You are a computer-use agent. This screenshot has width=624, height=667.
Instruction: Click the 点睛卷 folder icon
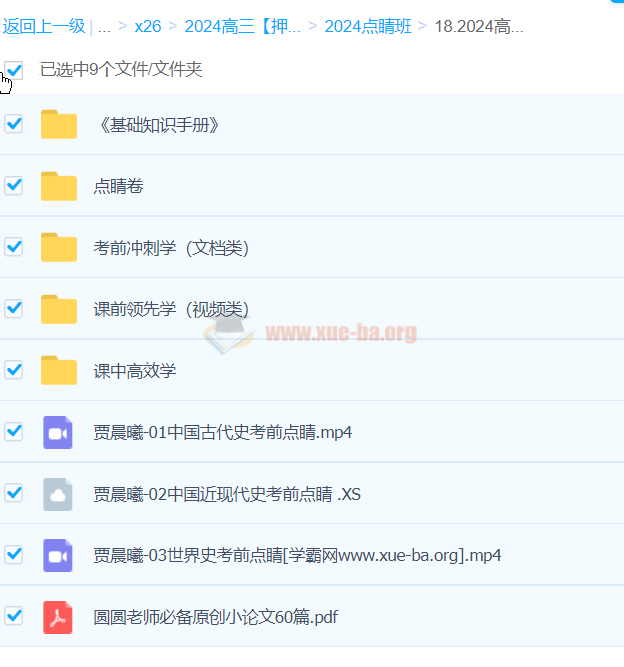tap(58, 186)
